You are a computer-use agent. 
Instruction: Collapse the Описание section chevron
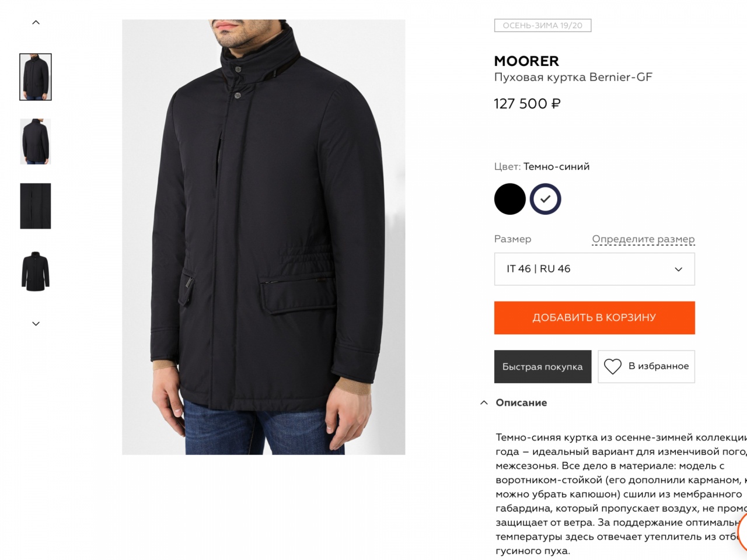click(x=484, y=402)
